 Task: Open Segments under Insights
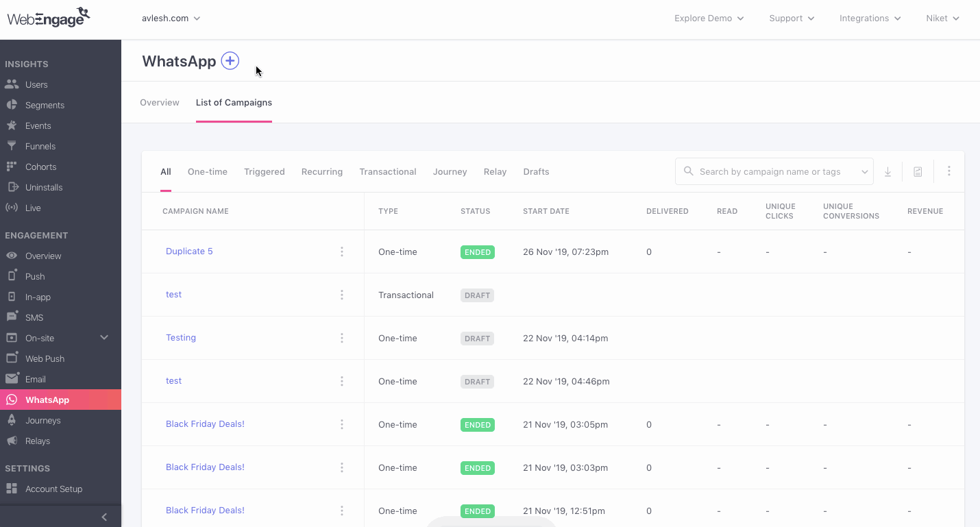click(x=45, y=105)
